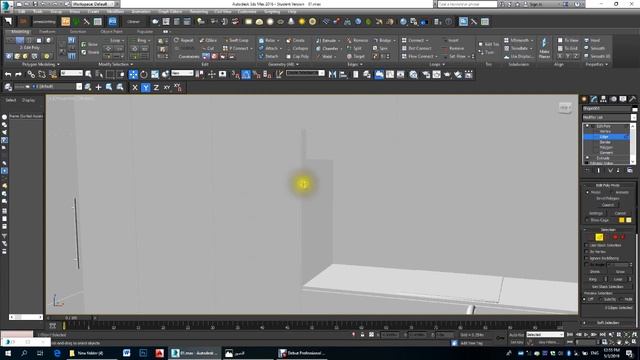Click the second Show Cage color swatch

[629, 220]
